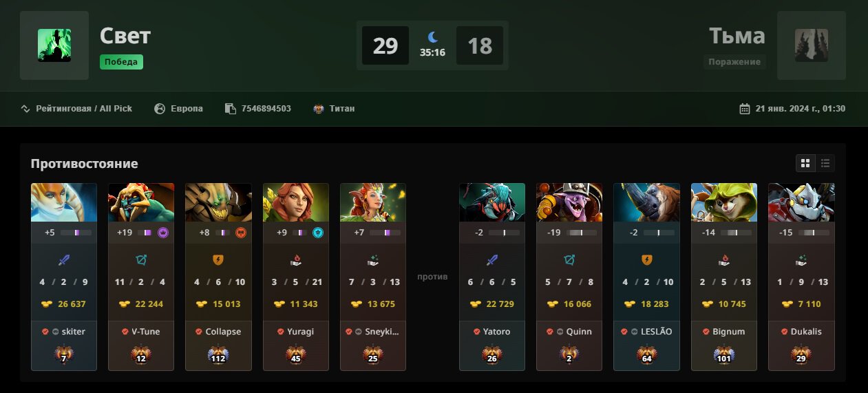Click Quinn's rank 2 medal badge
The image size is (868, 393).
point(569,355)
